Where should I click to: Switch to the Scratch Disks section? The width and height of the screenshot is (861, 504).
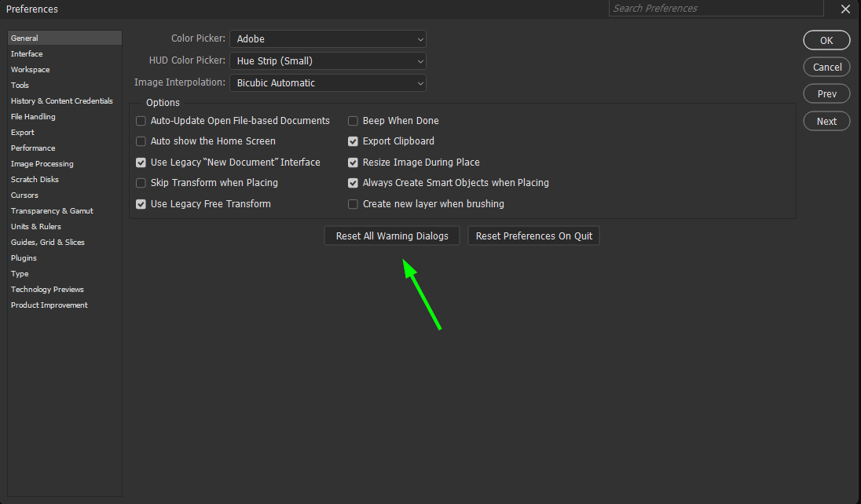(x=34, y=179)
